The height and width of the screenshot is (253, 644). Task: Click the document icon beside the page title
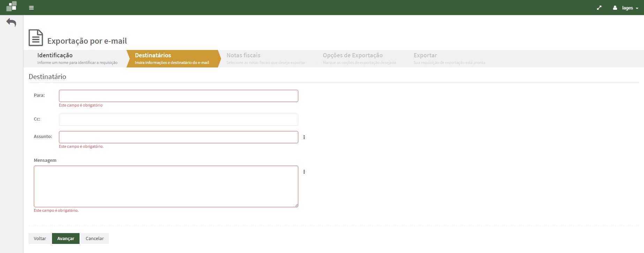36,38
